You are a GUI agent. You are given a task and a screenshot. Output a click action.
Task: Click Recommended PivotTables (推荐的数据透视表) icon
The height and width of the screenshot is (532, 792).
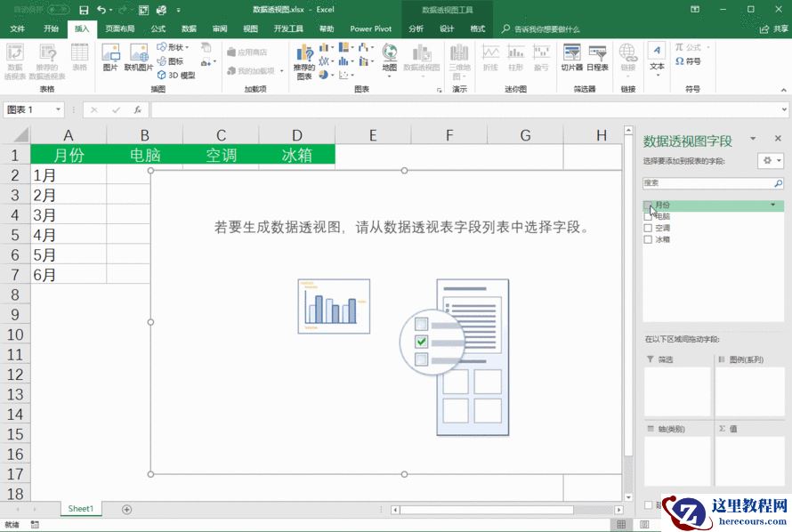tap(47, 61)
